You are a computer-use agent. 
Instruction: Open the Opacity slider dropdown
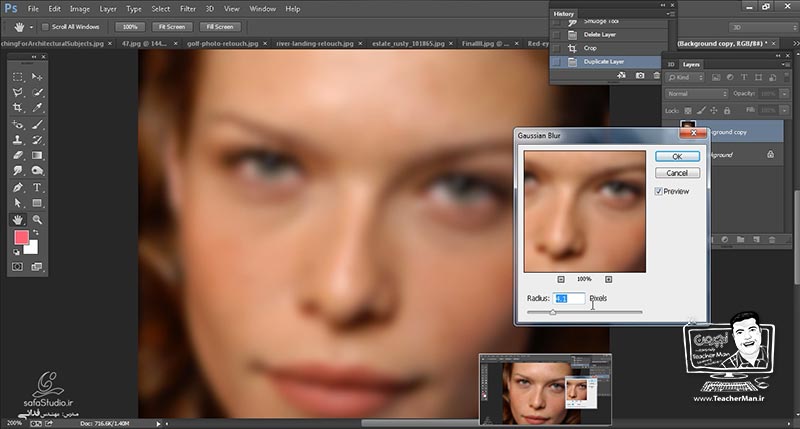pos(784,94)
